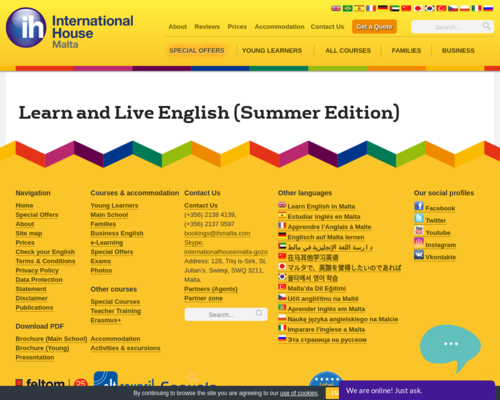Open the About menu item

coord(178,27)
